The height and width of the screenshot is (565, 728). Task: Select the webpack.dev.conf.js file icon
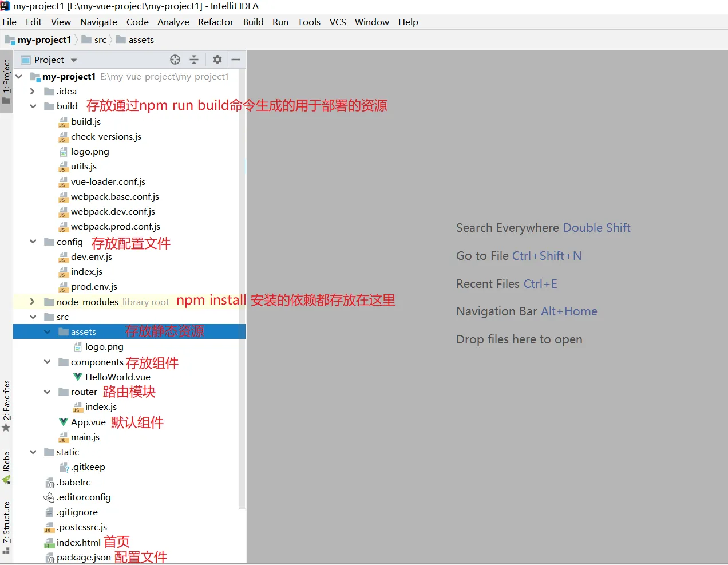(64, 212)
